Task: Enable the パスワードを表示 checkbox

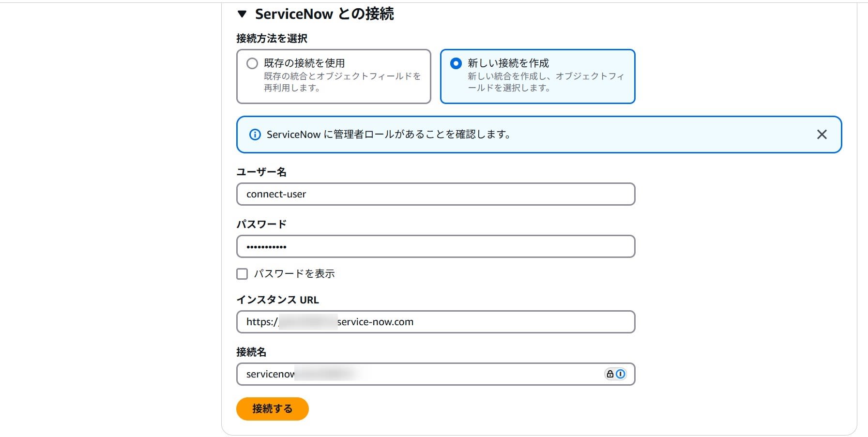Action: [x=242, y=274]
